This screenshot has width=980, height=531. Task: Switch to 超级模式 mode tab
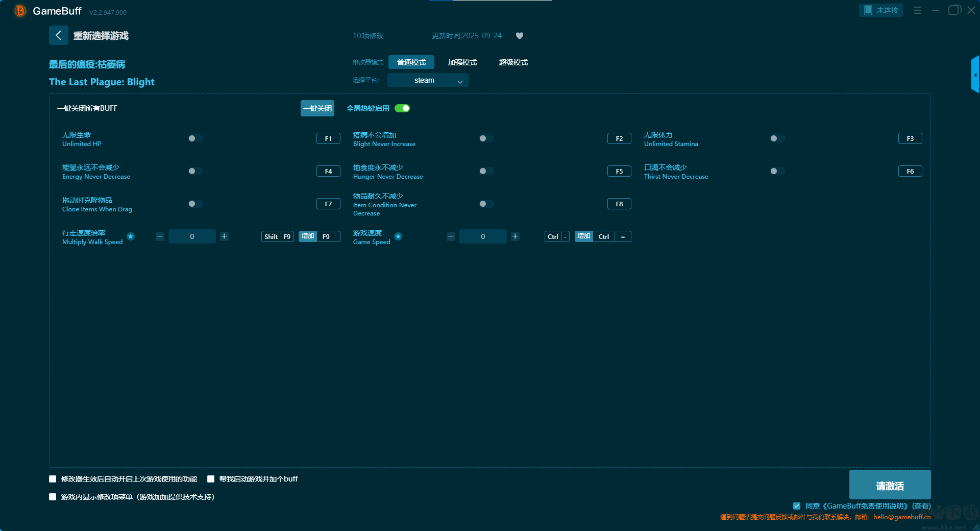[x=513, y=62]
